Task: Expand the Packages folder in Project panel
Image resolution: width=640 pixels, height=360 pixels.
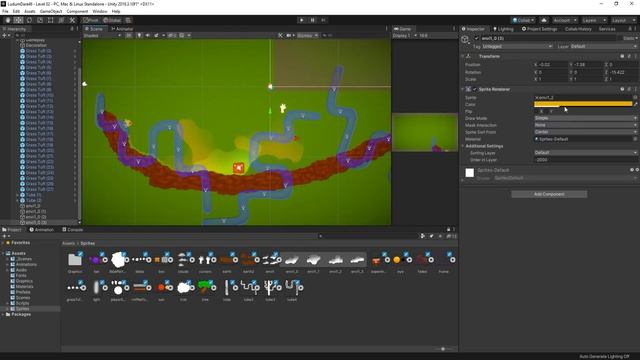Action: [x=3, y=315]
